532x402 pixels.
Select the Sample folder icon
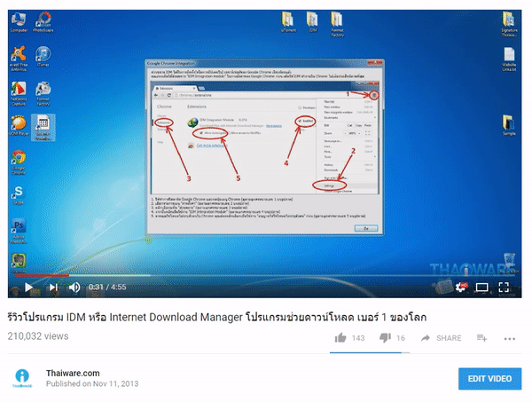tap(509, 125)
